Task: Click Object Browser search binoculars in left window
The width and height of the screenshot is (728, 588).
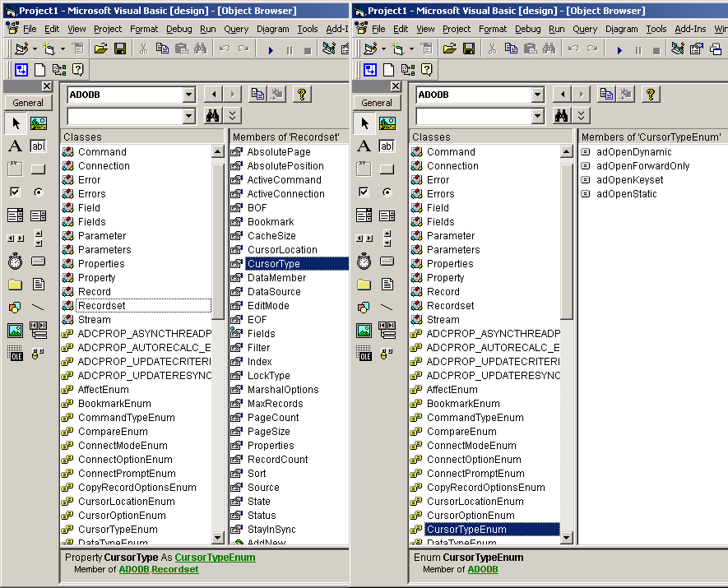Action: point(213,116)
